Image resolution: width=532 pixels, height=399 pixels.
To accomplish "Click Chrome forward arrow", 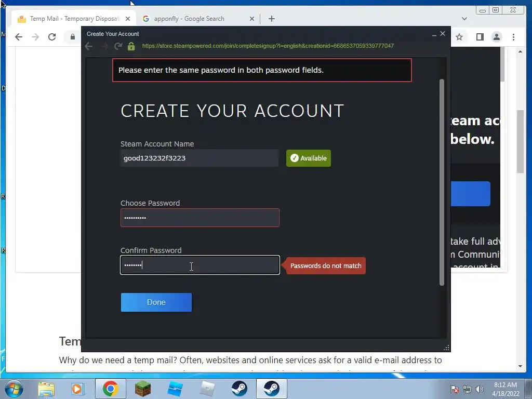I will coord(35,37).
